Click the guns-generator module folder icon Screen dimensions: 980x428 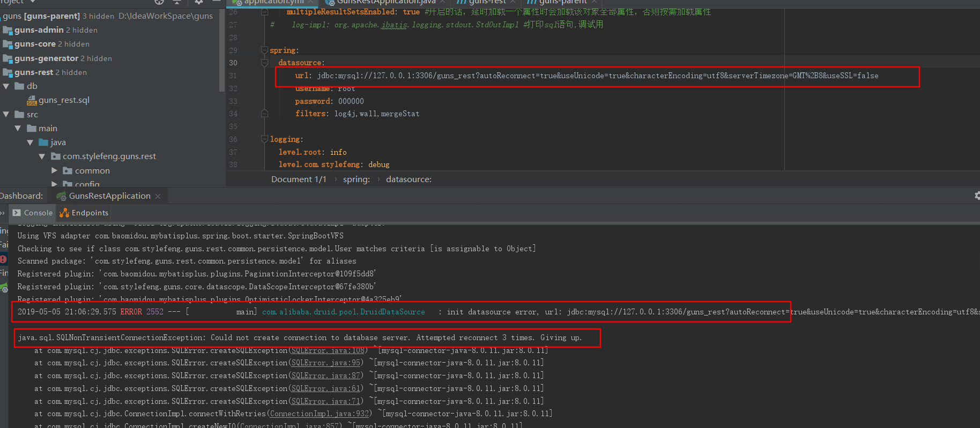coord(8,58)
